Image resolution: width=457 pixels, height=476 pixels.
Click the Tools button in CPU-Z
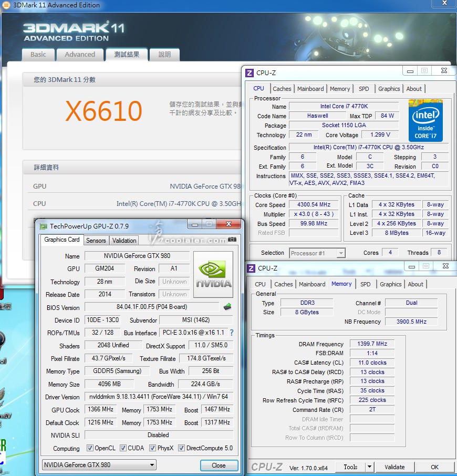350,467
